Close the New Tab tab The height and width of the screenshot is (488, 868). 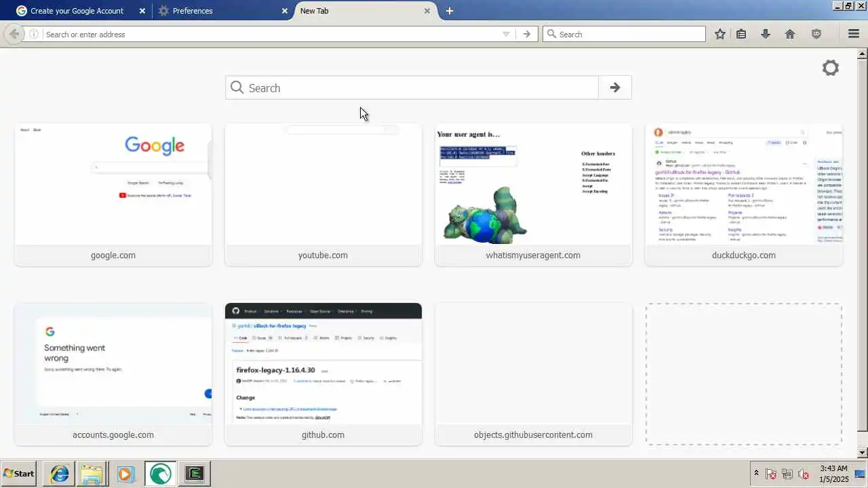click(x=427, y=11)
